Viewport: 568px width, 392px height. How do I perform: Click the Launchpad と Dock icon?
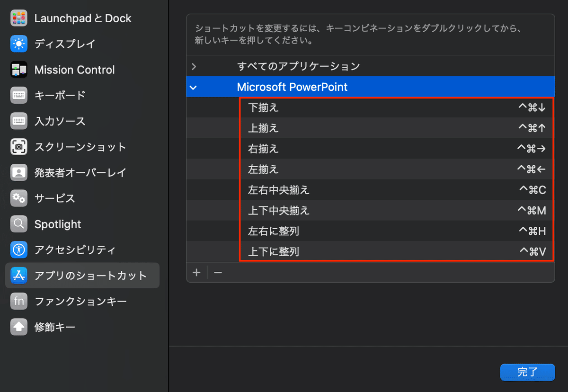tap(19, 18)
